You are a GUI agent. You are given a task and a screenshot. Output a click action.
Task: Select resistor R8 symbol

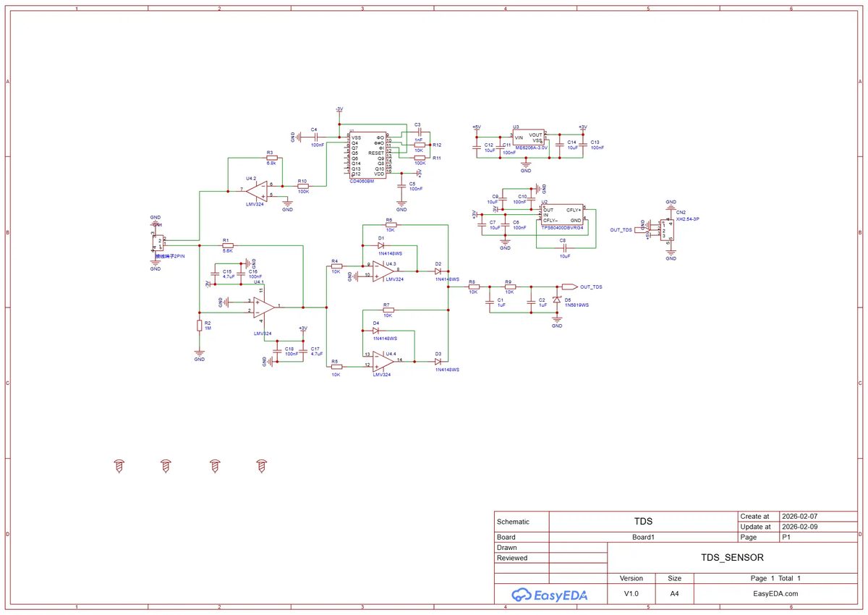click(472, 287)
